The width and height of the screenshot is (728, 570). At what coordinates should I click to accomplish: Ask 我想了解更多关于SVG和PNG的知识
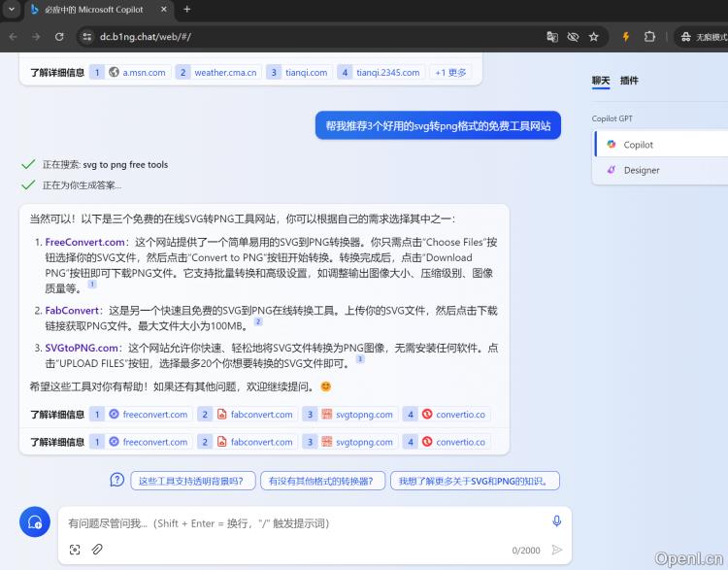click(x=475, y=481)
